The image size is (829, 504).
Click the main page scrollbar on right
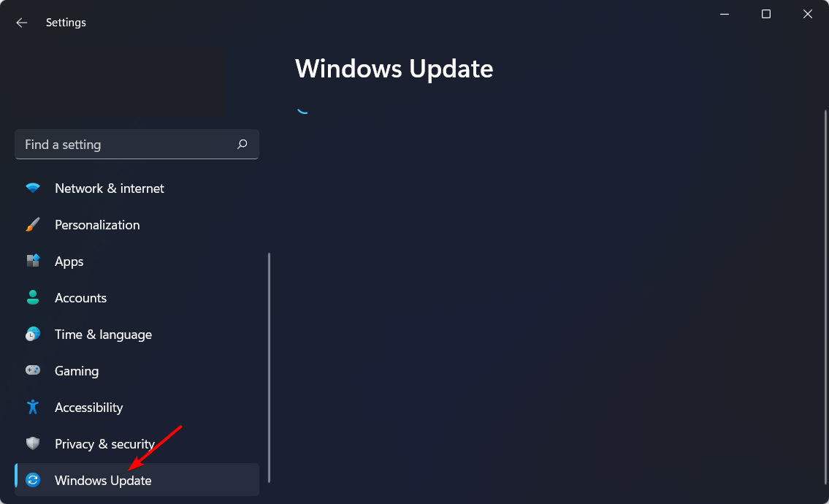(x=825, y=297)
